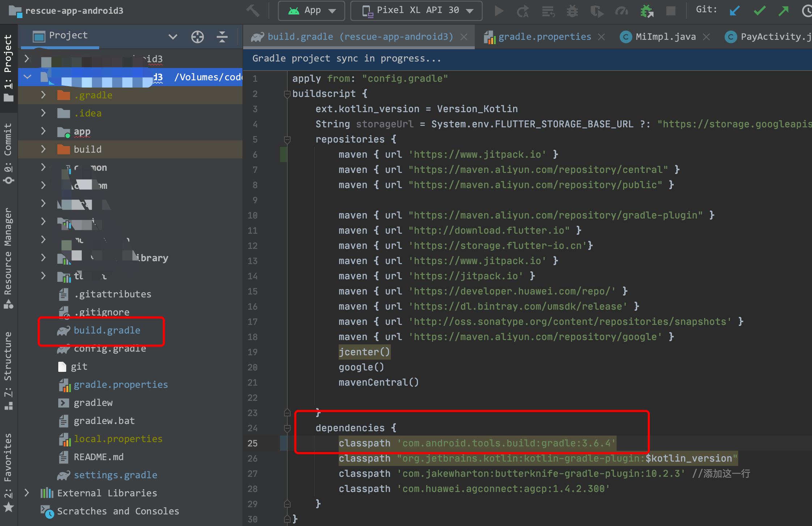
Task: Close the build.gradle editor tab
Action: click(x=464, y=37)
